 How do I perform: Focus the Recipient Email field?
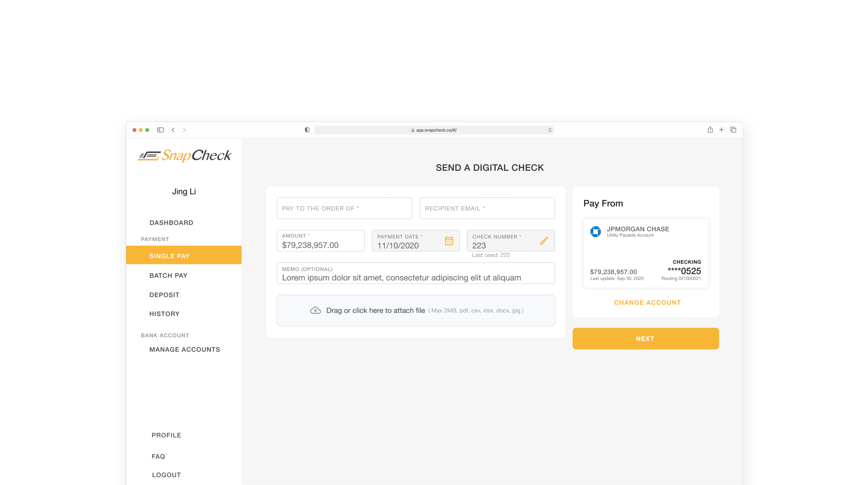487,208
